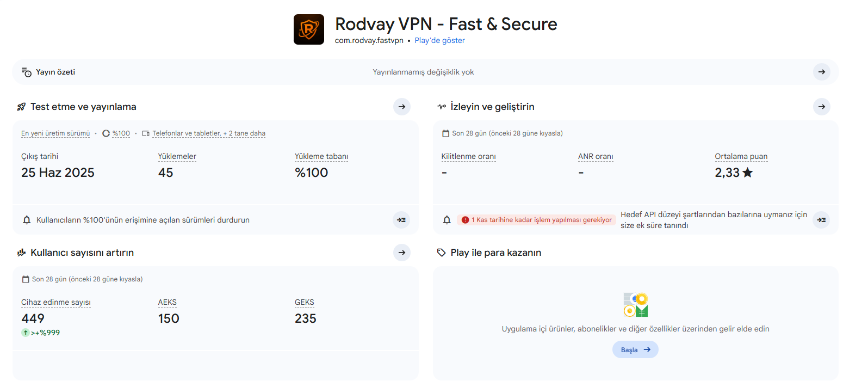Click the 2,33 star rating value
The width and height of the screenshot is (868, 387).
[727, 173]
